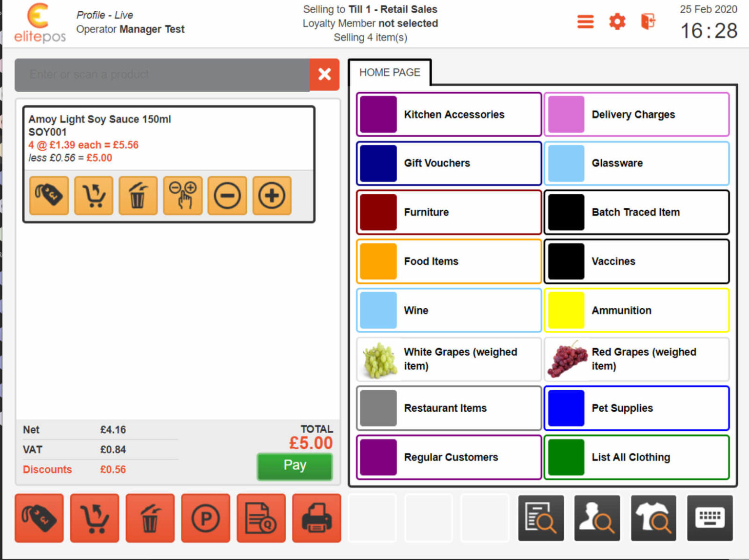Clear product search with X button

[x=324, y=75]
